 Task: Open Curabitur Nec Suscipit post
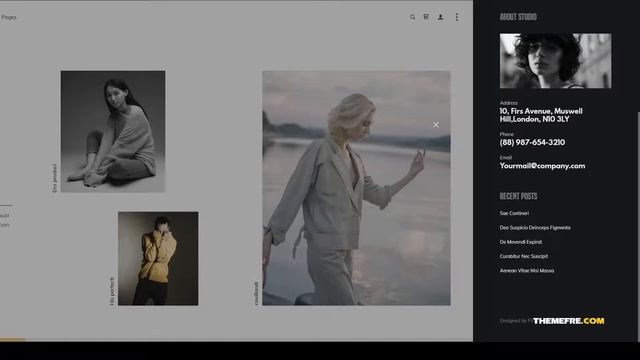point(524,256)
